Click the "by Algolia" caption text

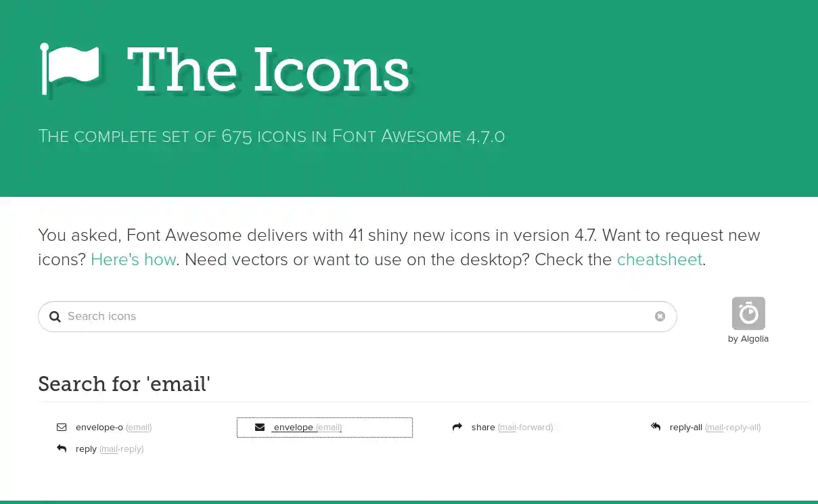[748, 339]
